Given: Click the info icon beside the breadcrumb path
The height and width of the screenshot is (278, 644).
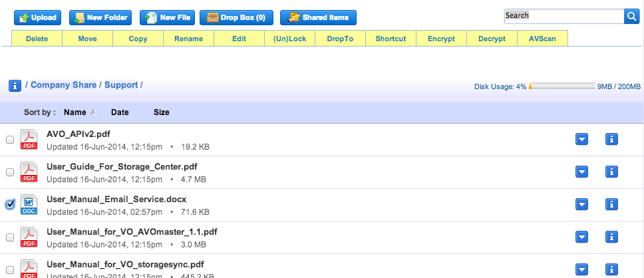Looking at the screenshot, I should [15, 85].
